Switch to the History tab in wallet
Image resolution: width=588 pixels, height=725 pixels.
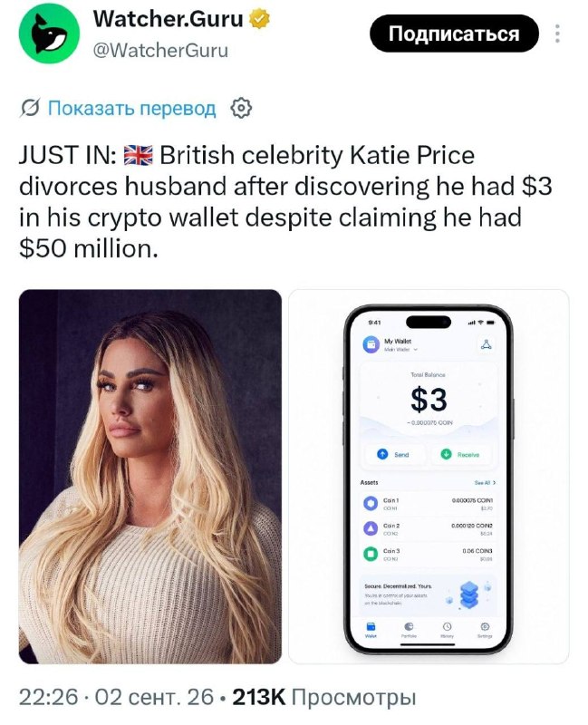click(447, 629)
